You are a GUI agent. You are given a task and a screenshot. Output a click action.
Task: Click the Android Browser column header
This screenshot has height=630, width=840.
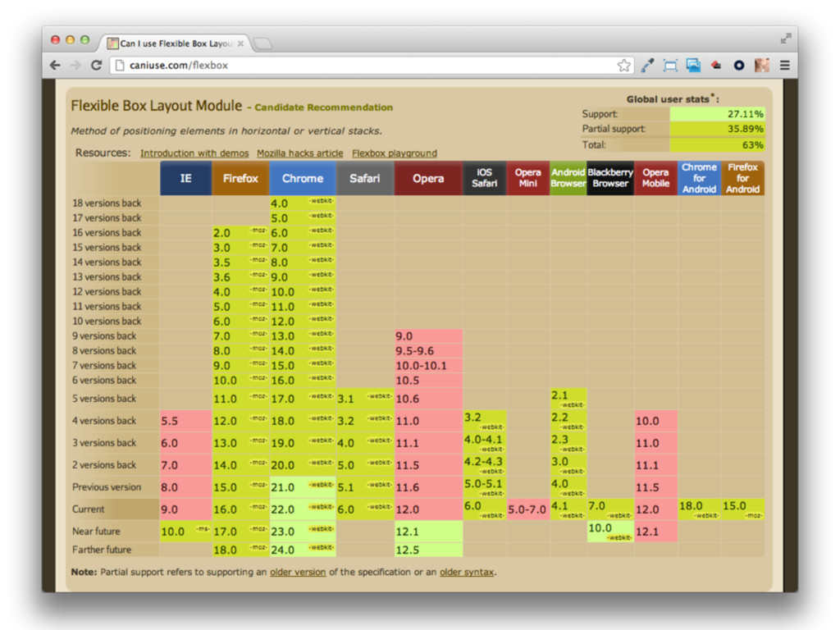(x=568, y=178)
